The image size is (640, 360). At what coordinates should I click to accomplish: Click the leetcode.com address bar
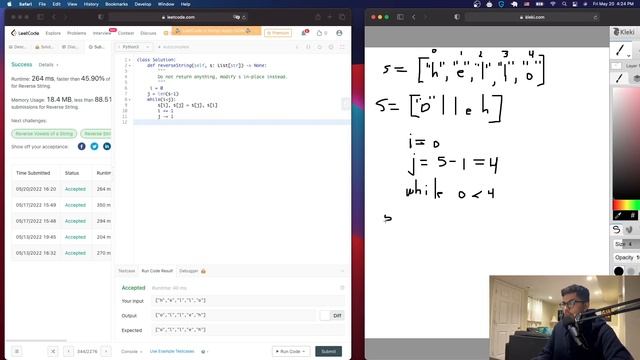point(178,17)
